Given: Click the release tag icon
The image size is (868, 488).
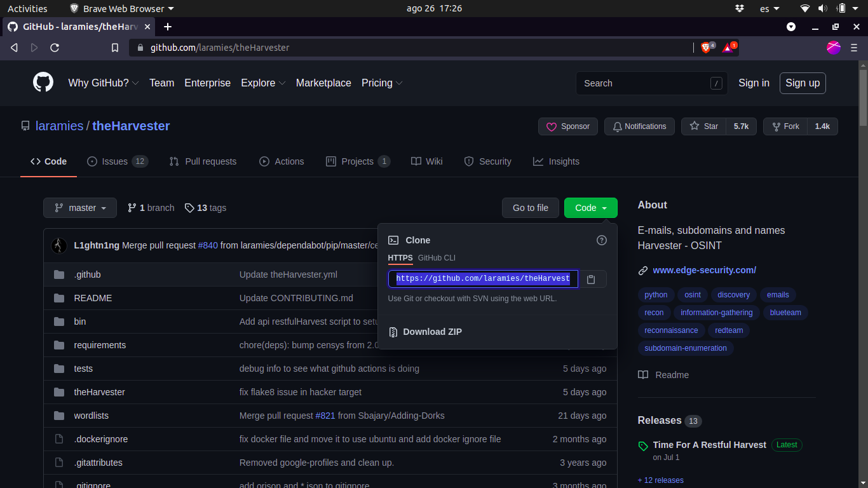Looking at the screenshot, I should pos(643,446).
